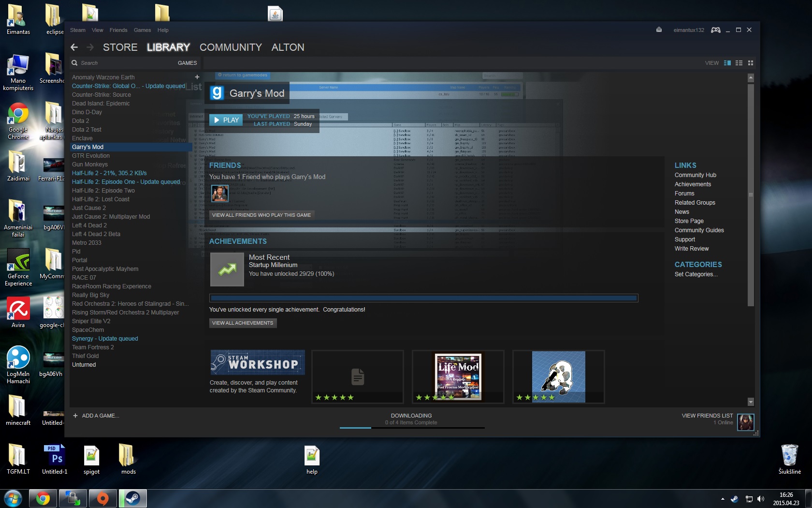Click the downloading progress bar

coord(412,428)
